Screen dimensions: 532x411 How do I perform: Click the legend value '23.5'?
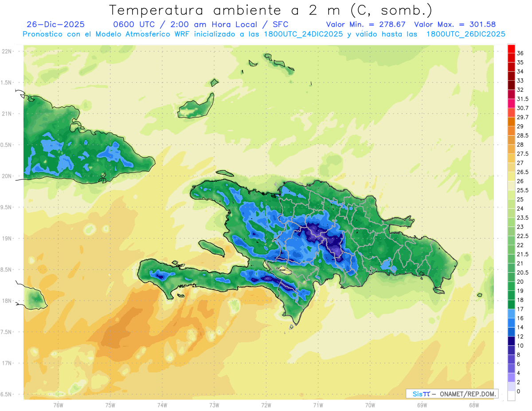(x=523, y=218)
